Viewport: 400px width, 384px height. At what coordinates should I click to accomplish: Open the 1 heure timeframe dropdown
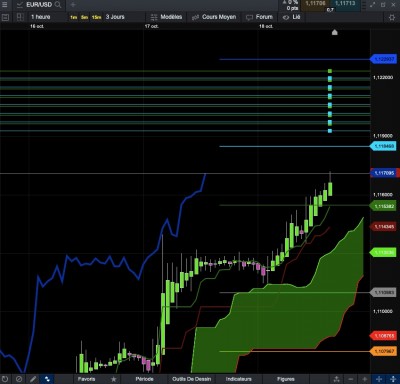pos(41,17)
